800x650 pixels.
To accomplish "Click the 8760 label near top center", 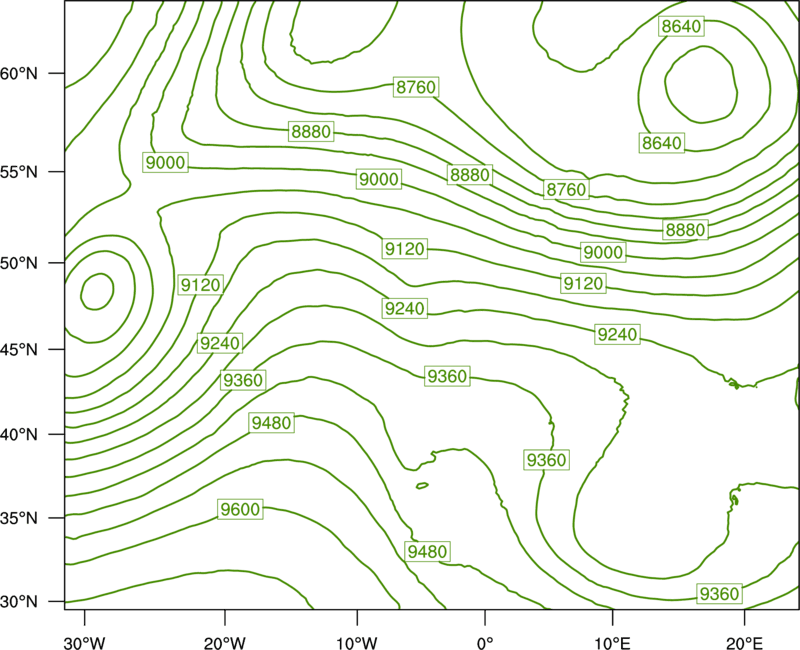I will pos(416,87).
